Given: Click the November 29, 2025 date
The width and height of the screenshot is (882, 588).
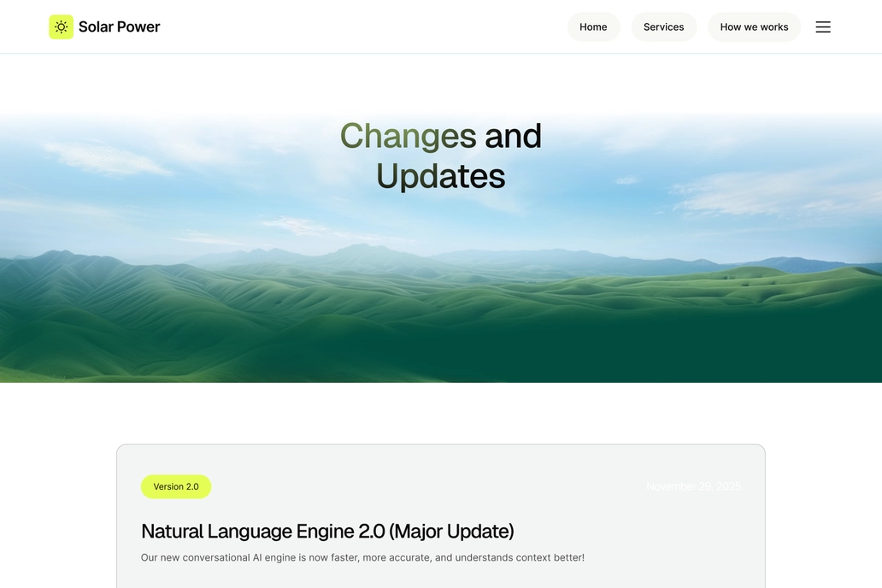Looking at the screenshot, I should pos(694,486).
